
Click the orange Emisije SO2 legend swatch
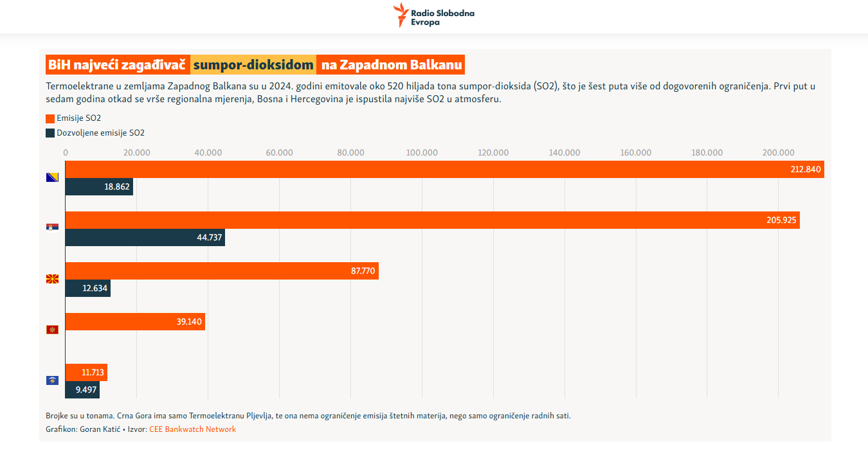coord(50,119)
